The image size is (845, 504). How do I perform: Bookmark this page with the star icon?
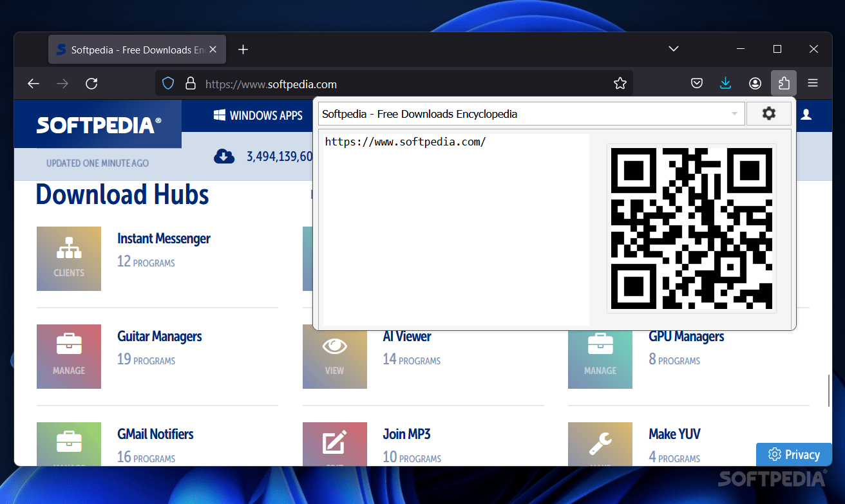tap(620, 84)
